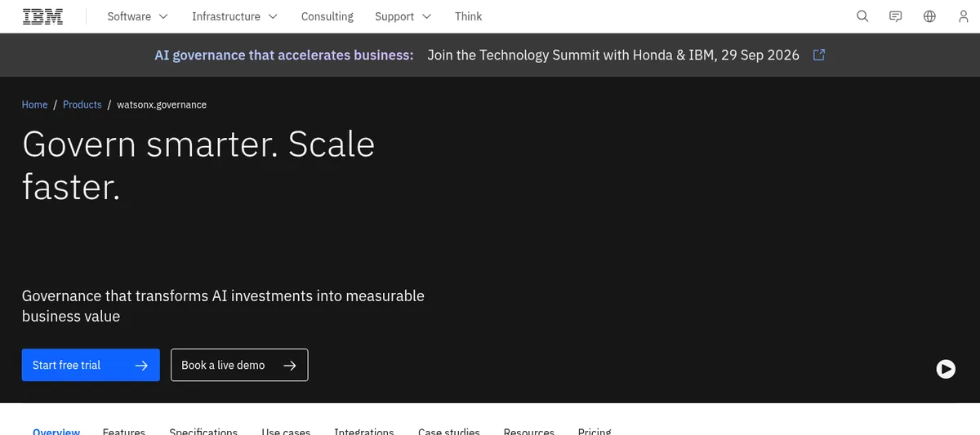This screenshot has height=435, width=980.
Task: Select the Pricing tab
Action: 595,430
